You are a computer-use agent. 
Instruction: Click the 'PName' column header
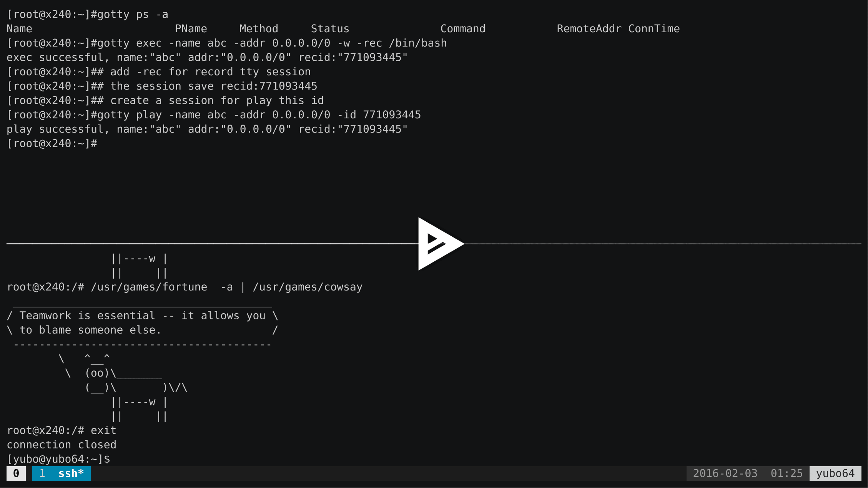click(191, 29)
